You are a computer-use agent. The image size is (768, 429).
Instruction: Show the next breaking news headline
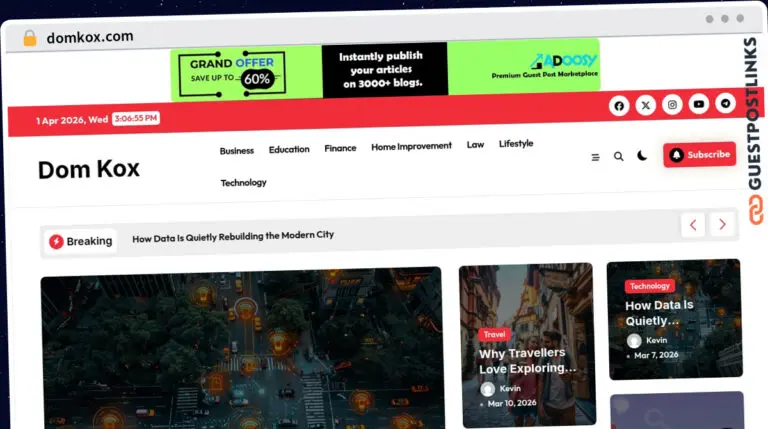point(722,224)
